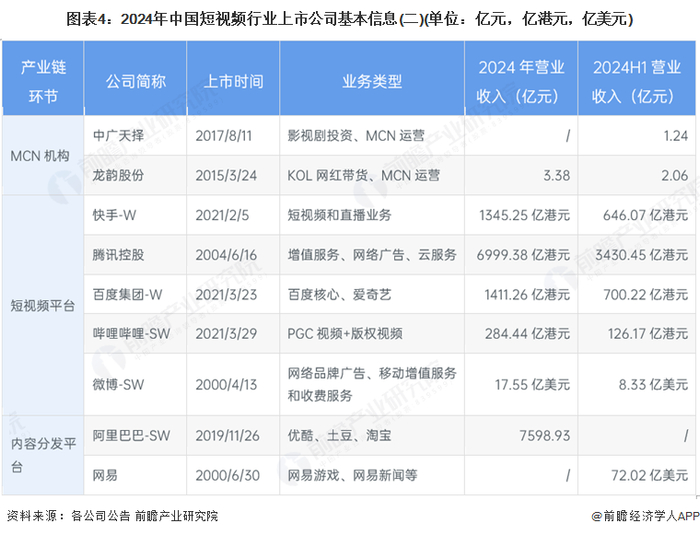The image size is (700, 535).
Task: Click revenue value 1345.25 亿港元
Action: pos(525,215)
